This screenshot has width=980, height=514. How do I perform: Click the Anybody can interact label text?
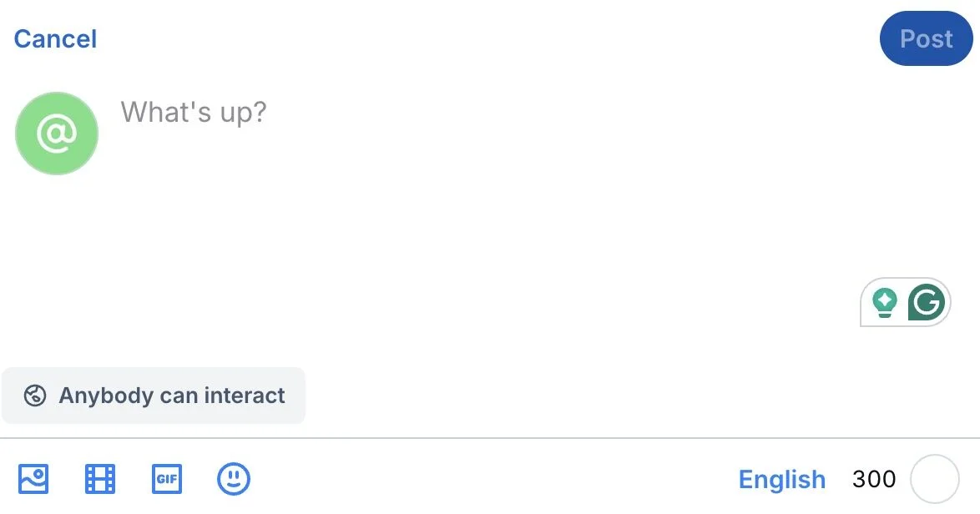(x=172, y=396)
